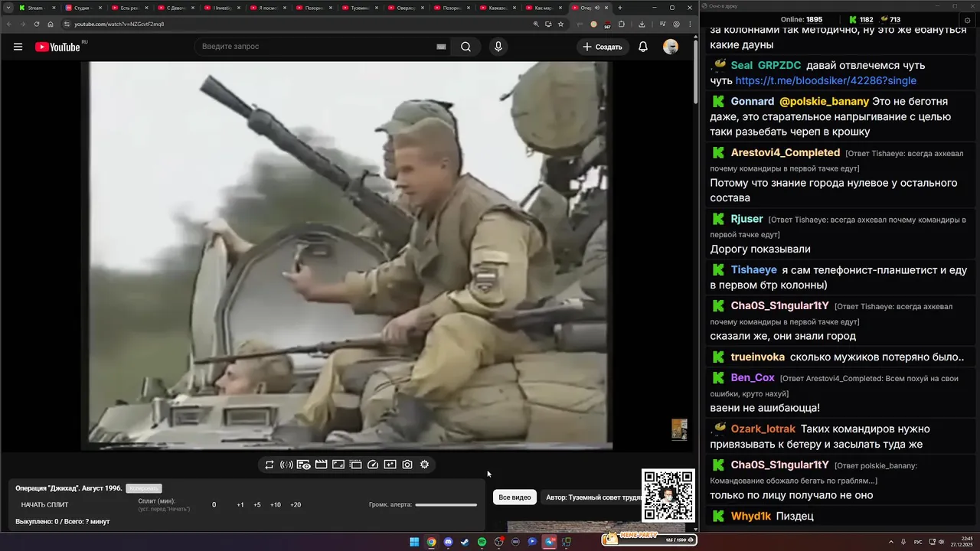Click the full-frame view icon in player toolbar
The width and height of the screenshot is (980, 551).
(338, 465)
